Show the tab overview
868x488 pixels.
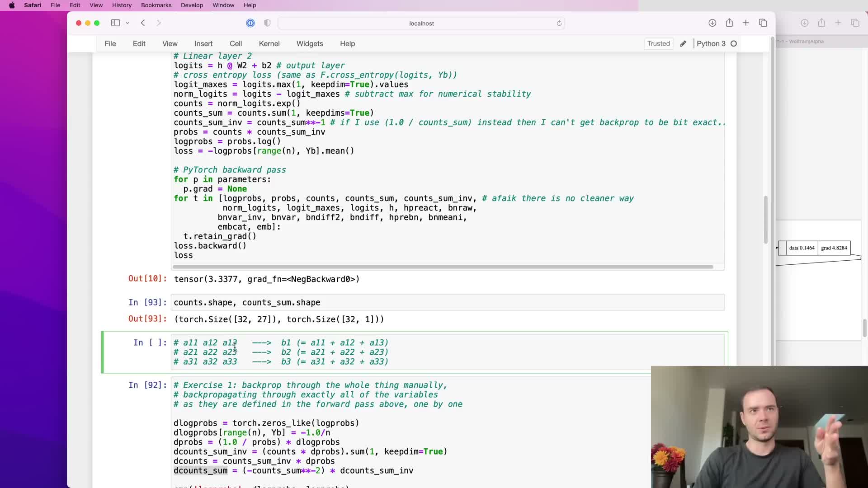pos(763,23)
